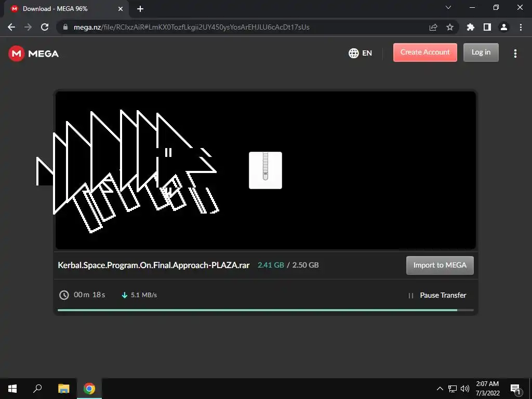Click the total size 2.50 GB text

pos(305,265)
